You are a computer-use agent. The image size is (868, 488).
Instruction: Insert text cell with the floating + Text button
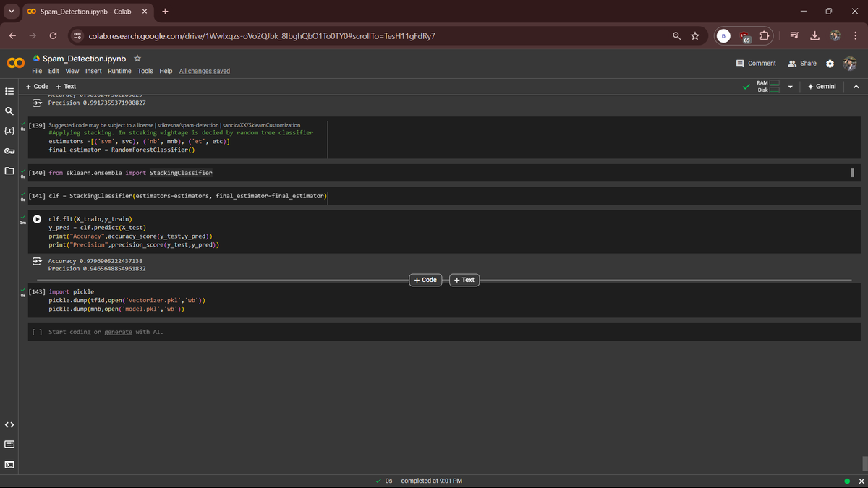[464, 280]
